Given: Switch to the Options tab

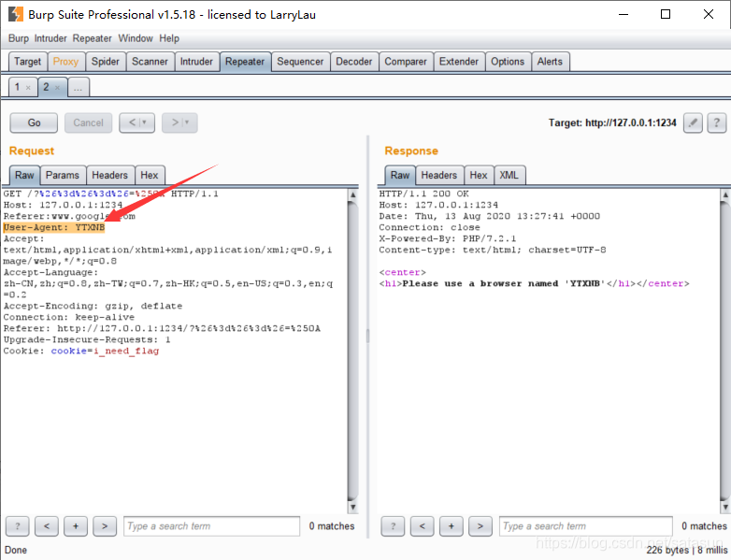Looking at the screenshot, I should 508,62.
